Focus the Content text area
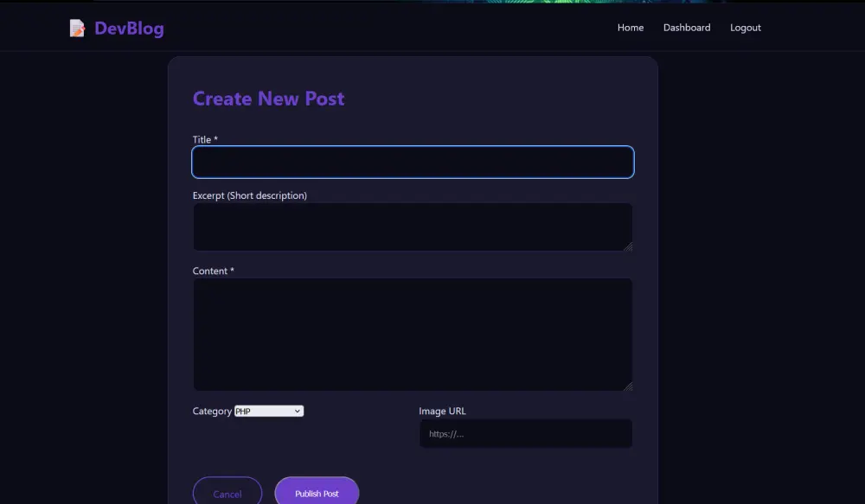 tap(413, 333)
